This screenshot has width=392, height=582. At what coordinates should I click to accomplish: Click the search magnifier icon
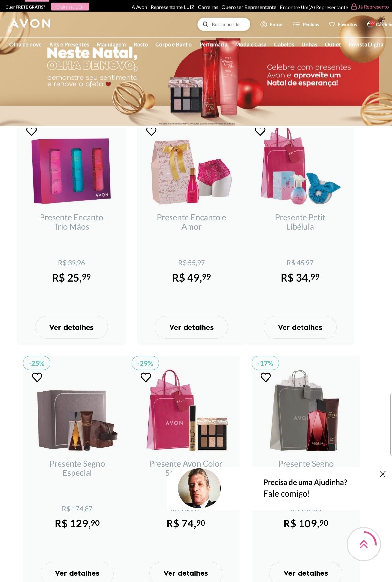click(x=205, y=24)
